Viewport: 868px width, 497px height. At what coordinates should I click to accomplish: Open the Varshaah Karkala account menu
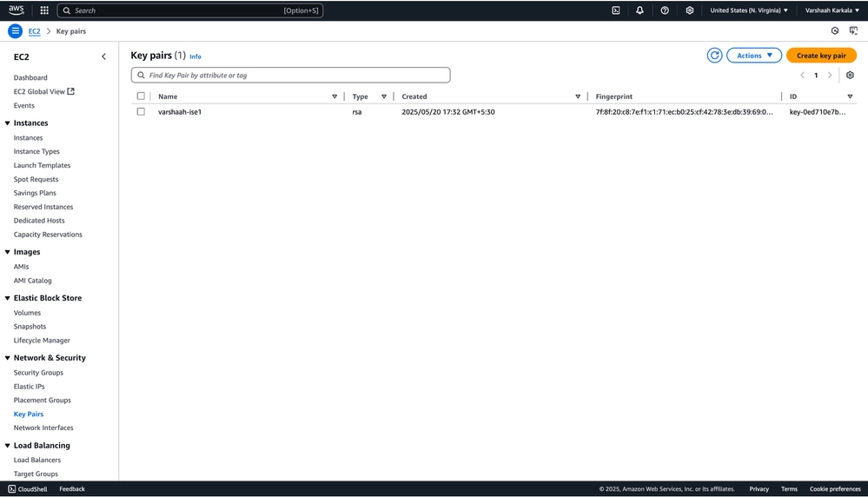pos(832,10)
